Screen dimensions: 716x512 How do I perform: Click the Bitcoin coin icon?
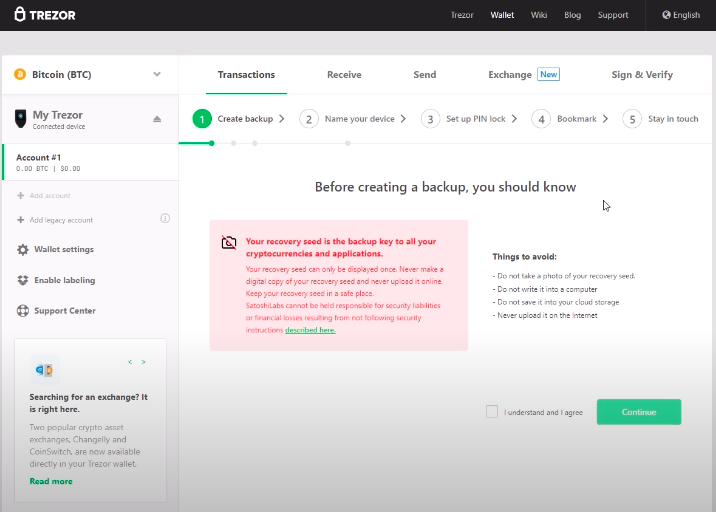[20, 74]
